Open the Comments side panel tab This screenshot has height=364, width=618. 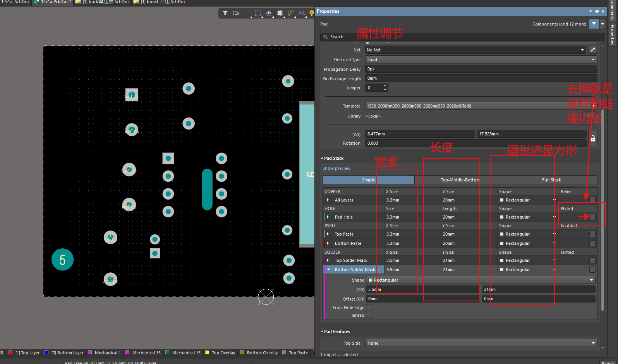(x=612, y=10)
